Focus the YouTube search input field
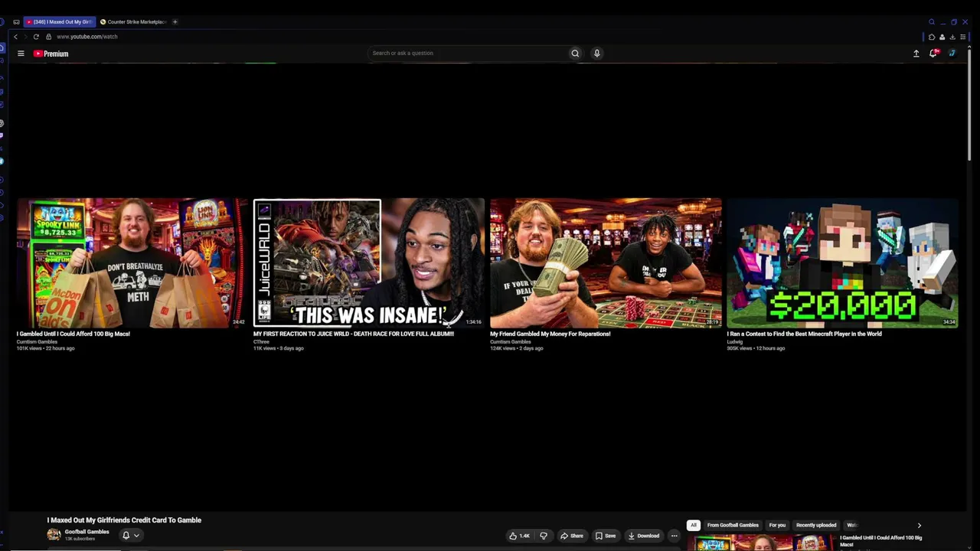The image size is (980, 551). point(467,54)
